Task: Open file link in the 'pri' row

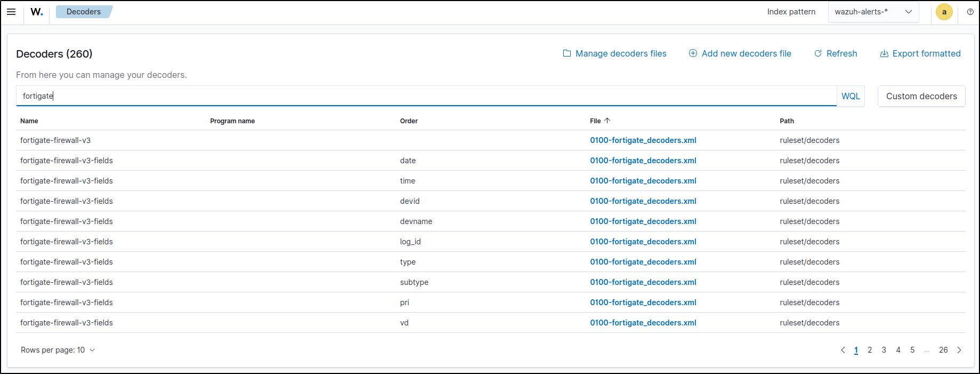Action: coord(643,303)
